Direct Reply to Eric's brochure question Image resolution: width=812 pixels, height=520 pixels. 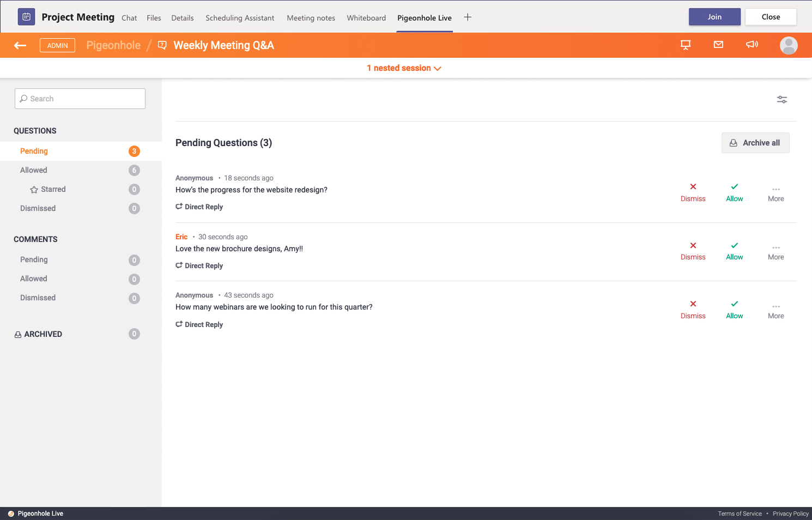coord(199,266)
